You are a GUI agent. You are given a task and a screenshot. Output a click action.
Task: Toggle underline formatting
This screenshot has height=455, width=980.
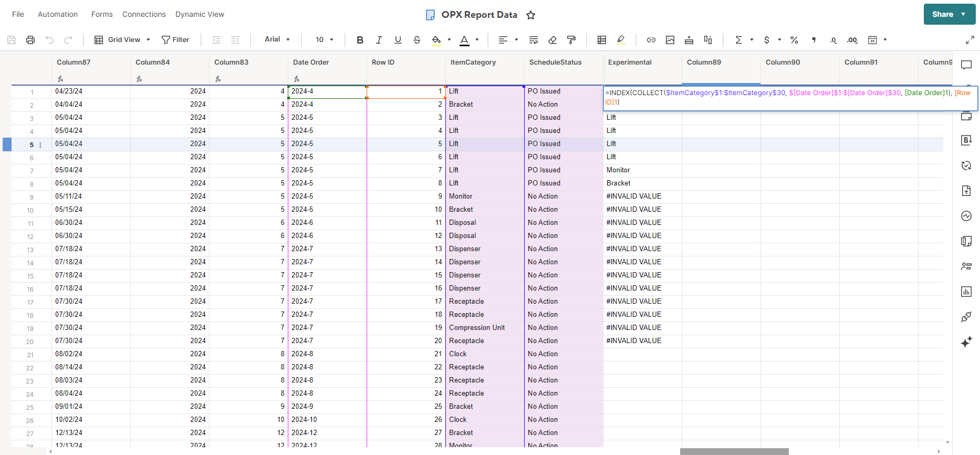398,40
